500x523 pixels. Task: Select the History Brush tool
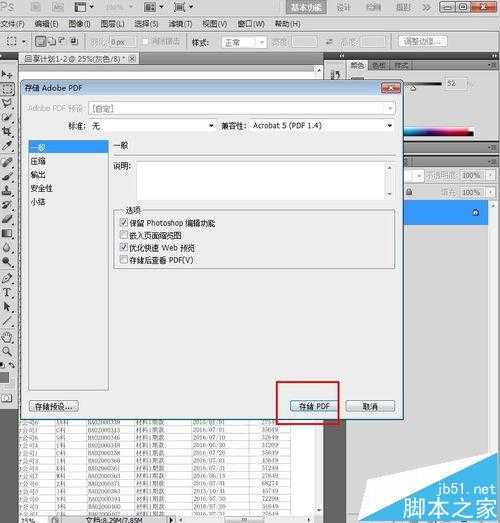7,205
